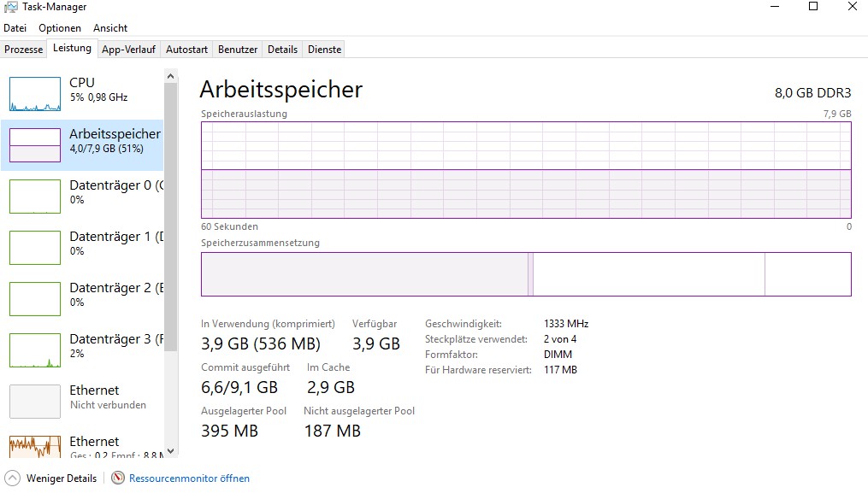Open the Optionen menu

pos(60,28)
